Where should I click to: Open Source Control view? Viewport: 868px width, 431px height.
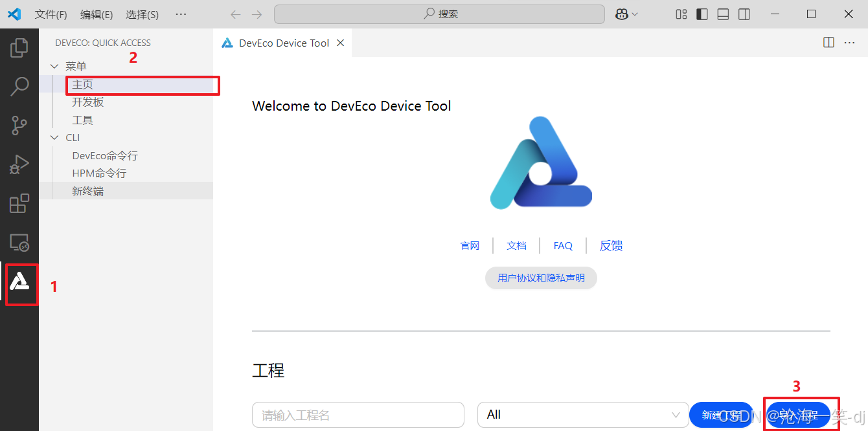pos(19,126)
